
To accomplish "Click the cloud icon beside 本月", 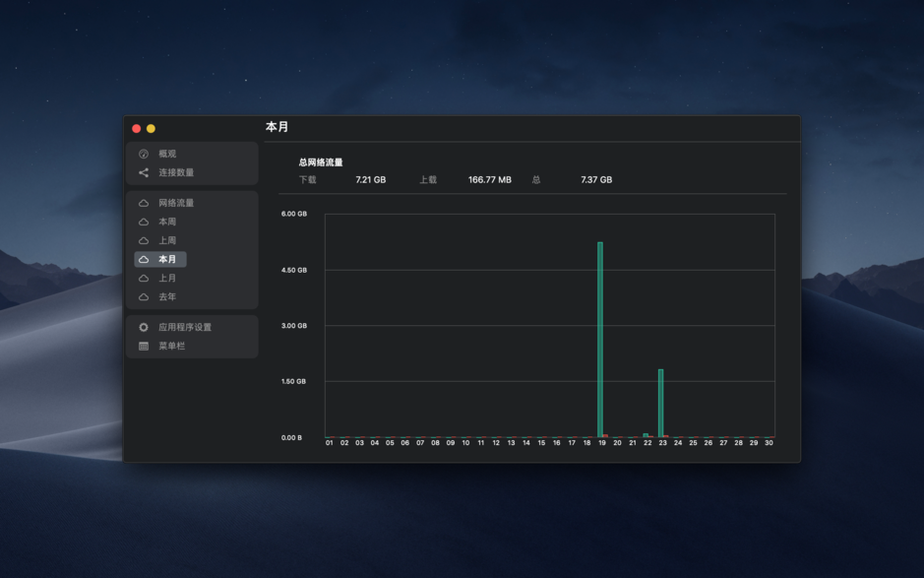I will tap(144, 260).
